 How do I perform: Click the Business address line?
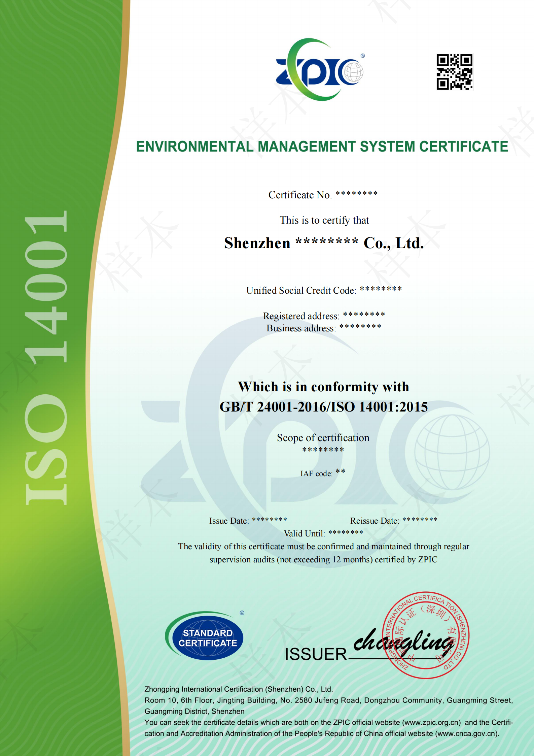tap(324, 328)
